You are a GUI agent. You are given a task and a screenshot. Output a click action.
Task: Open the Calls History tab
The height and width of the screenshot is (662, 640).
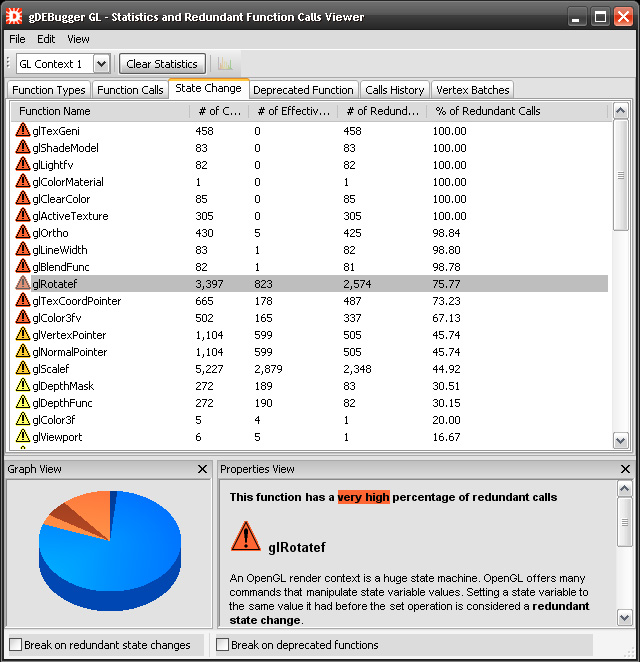tap(395, 90)
